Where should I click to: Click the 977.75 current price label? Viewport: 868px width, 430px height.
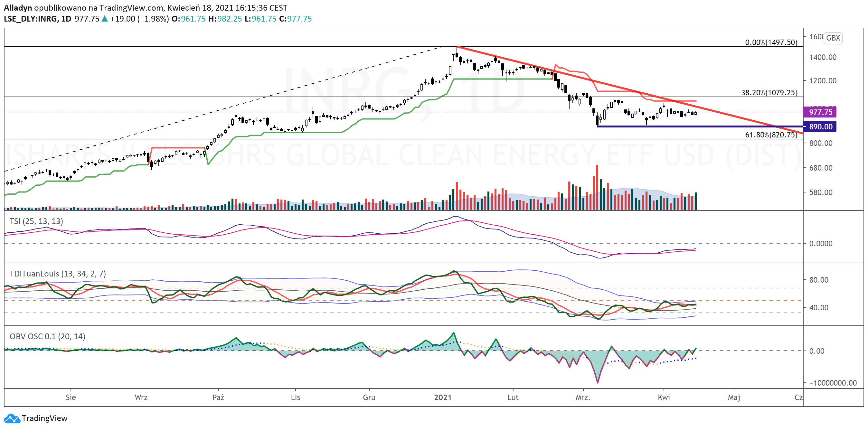[820, 112]
